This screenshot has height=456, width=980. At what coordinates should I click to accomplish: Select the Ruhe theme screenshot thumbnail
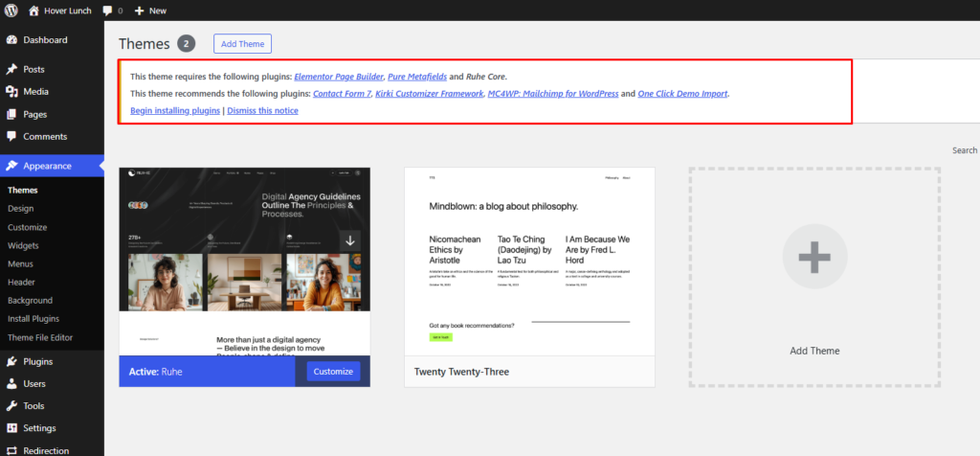pyautogui.click(x=244, y=262)
